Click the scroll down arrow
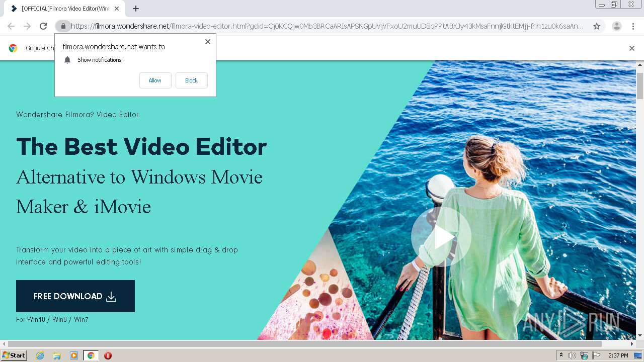Viewport: 644px width, 362px height. click(x=640, y=335)
